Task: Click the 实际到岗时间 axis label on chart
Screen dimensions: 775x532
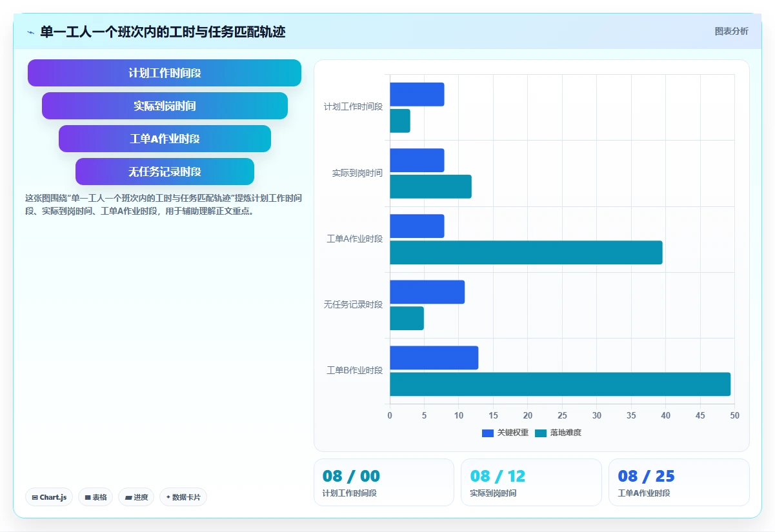Action: click(357, 173)
